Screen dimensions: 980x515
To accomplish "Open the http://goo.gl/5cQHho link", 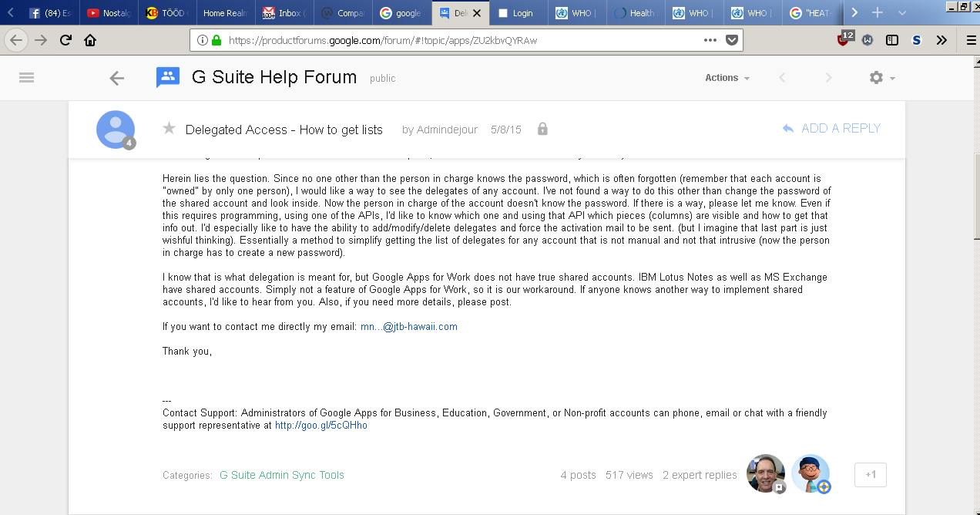I will click(x=321, y=426).
